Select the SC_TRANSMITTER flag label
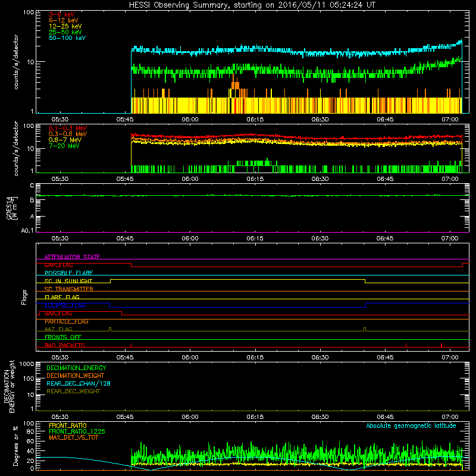The image size is (476, 476). tap(68, 289)
